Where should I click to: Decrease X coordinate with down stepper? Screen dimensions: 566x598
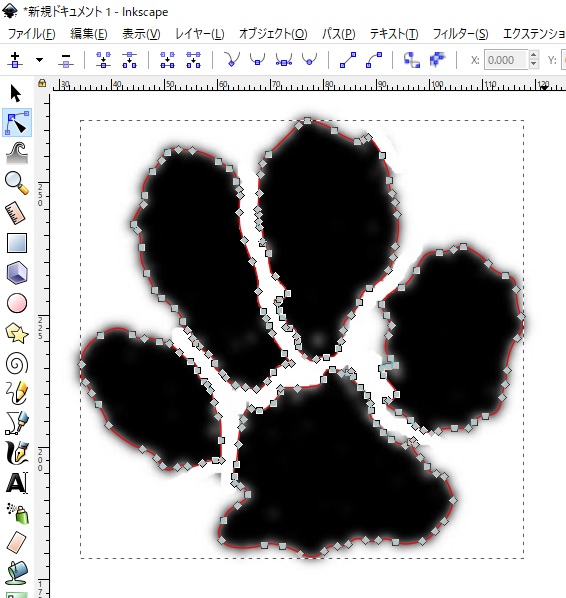[x=534, y=65]
